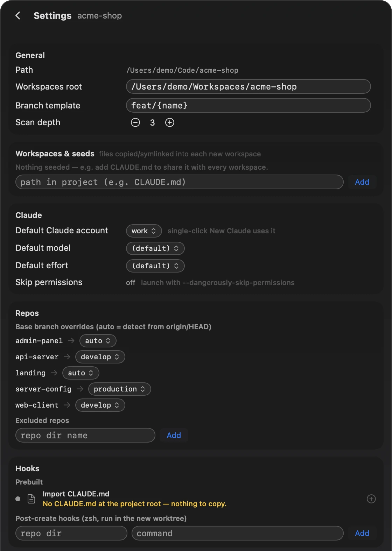Add Import CLAUDE.md hook via plus icon

click(x=371, y=499)
